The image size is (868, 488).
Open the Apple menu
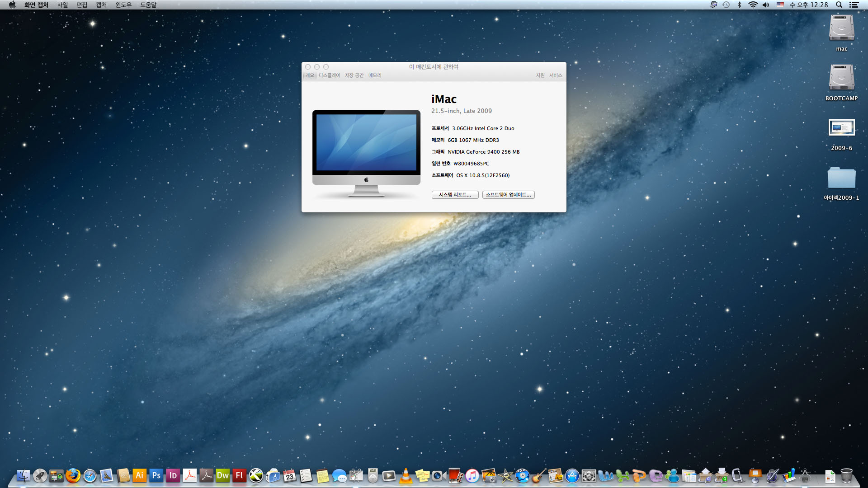click(x=12, y=5)
